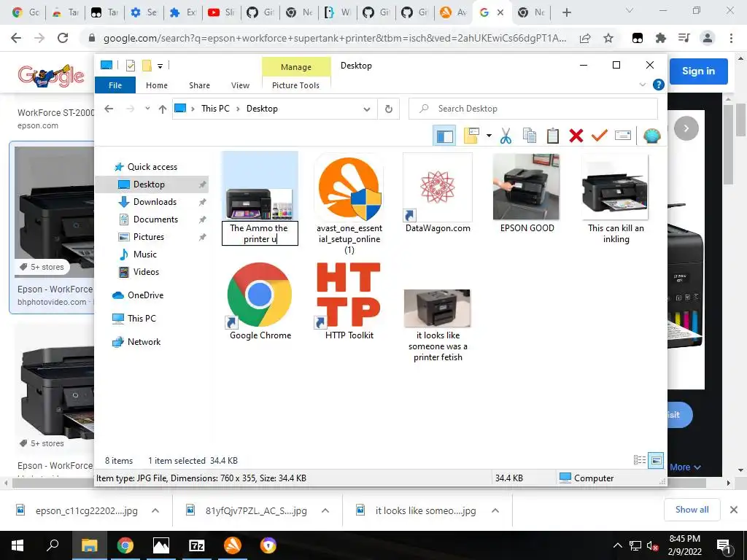Toggle the preview pane layout icon
The image size is (747, 560).
pyautogui.click(x=444, y=136)
